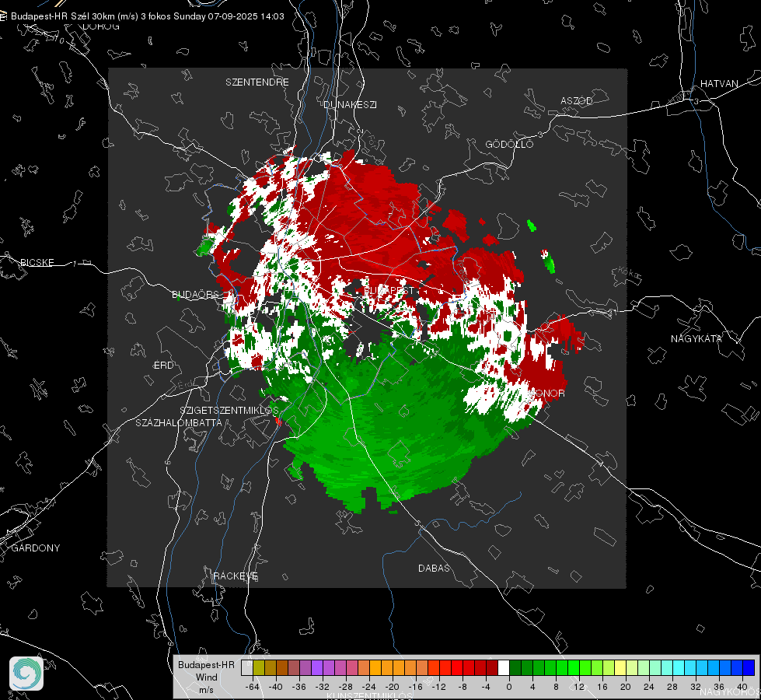Click the Wind label in the legend
This screenshot has height=700, width=761.
pyautogui.click(x=206, y=677)
